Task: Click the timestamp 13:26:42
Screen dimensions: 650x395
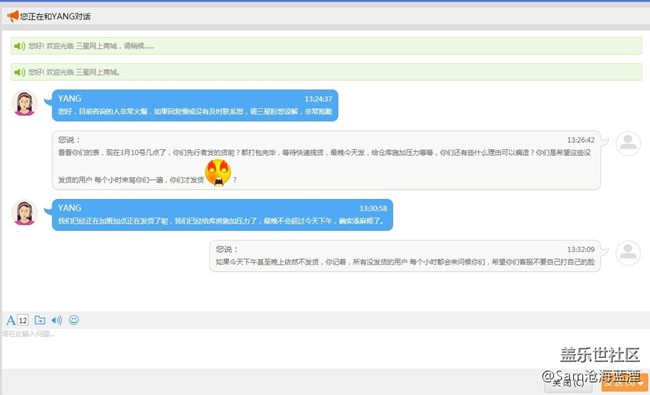Action: pyautogui.click(x=581, y=140)
